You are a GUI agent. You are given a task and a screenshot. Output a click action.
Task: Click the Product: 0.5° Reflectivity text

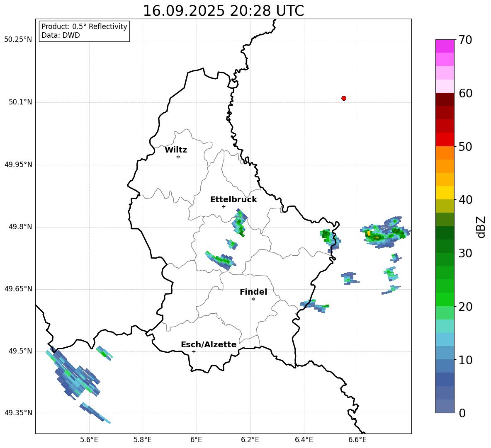(84, 27)
